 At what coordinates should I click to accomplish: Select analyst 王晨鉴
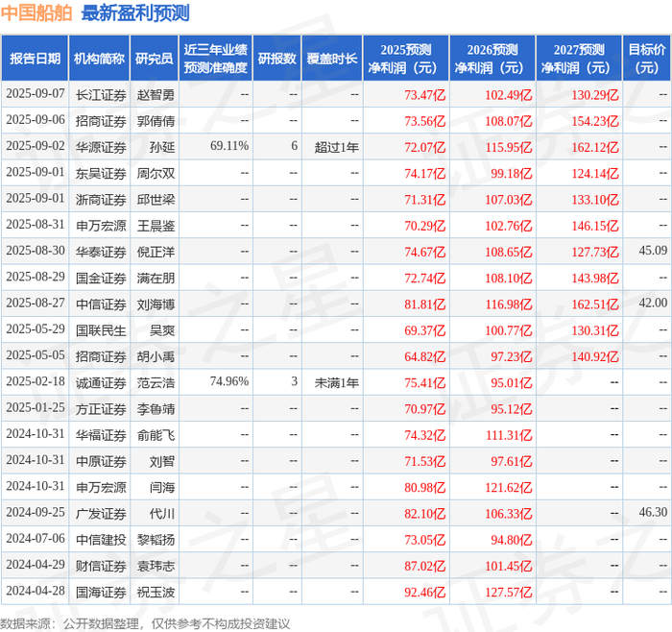point(156,226)
